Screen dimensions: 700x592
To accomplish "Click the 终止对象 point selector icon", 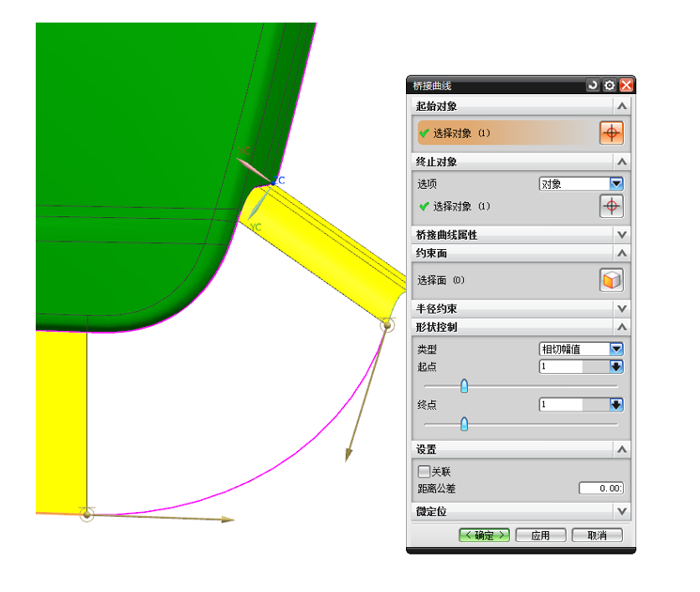I will tap(612, 206).
